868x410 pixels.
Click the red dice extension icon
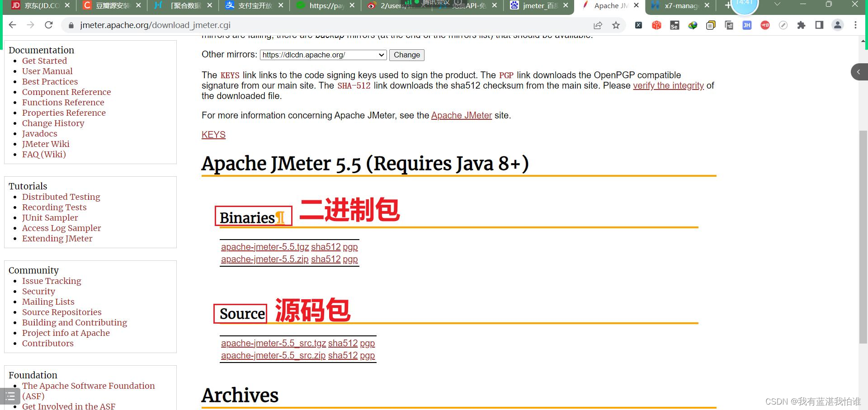[x=656, y=25]
